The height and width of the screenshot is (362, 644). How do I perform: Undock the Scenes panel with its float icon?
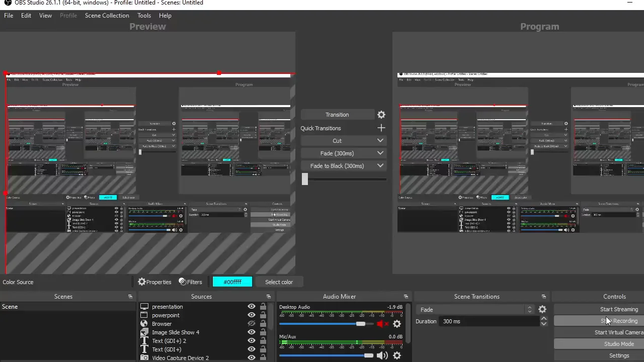click(x=130, y=297)
